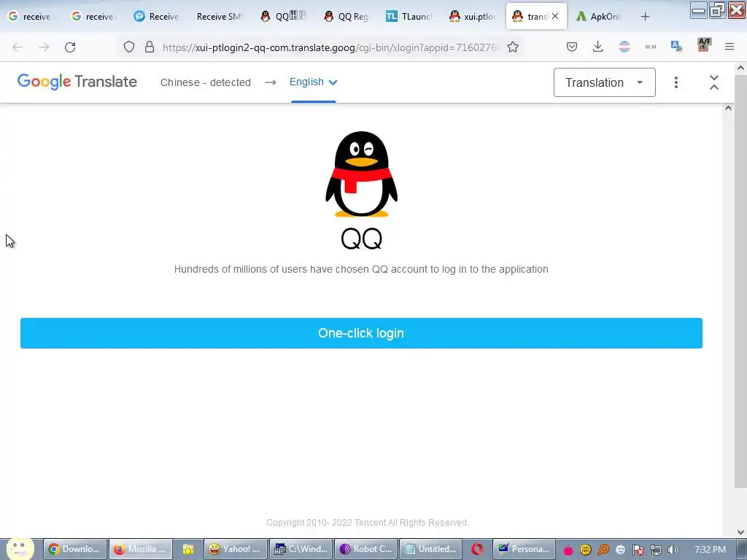Image resolution: width=747 pixels, height=560 pixels.
Task: Click the browser Forward arrow
Action: [x=44, y=47]
